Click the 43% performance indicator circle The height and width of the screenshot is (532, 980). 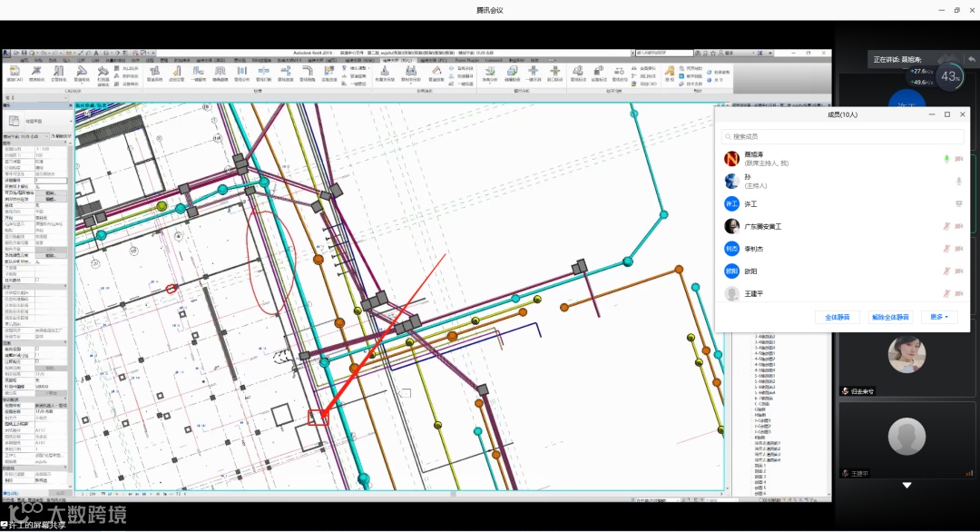click(951, 76)
